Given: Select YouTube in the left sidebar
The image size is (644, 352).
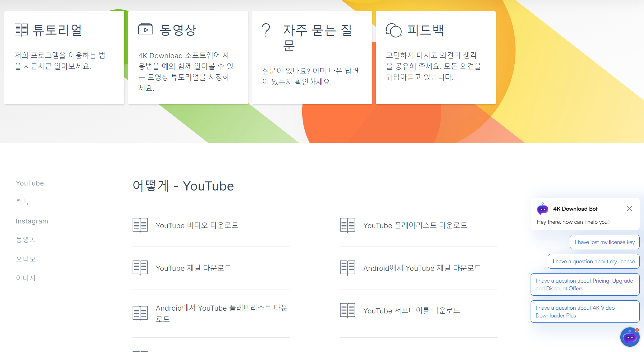Looking at the screenshot, I should tap(30, 183).
